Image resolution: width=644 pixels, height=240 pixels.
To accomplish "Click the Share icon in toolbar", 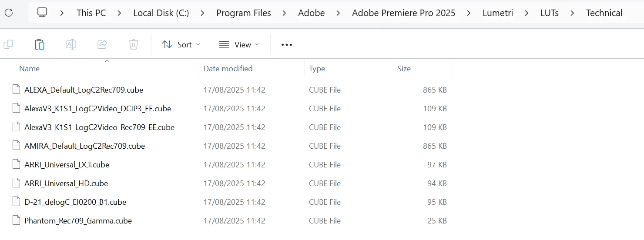I will pyautogui.click(x=102, y=44).
